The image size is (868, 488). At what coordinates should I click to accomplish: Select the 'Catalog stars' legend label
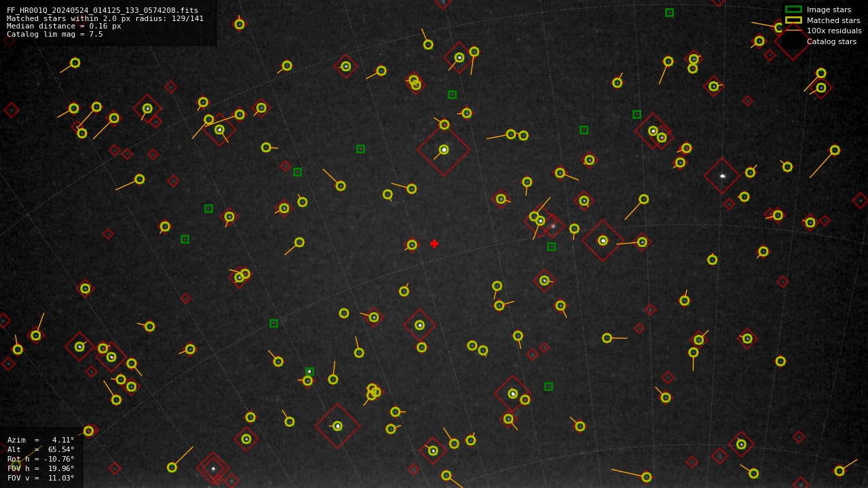(831, 41)
